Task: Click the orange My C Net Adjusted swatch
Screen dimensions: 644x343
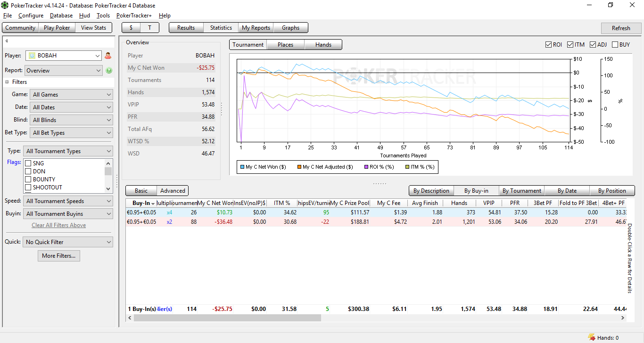Action: point(299,167)
